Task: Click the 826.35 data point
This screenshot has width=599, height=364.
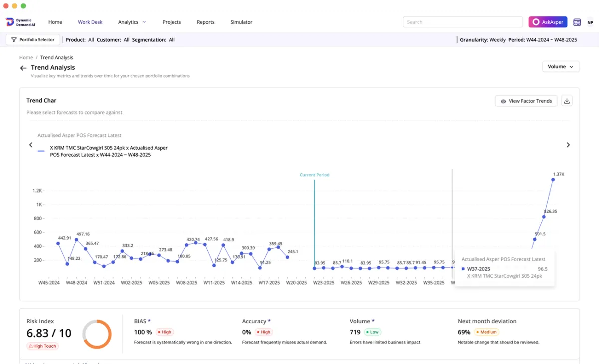Action: 544,217
